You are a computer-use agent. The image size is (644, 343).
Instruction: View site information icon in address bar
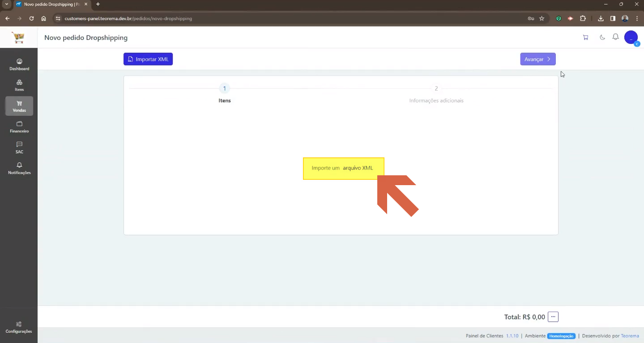coord(57,18)
